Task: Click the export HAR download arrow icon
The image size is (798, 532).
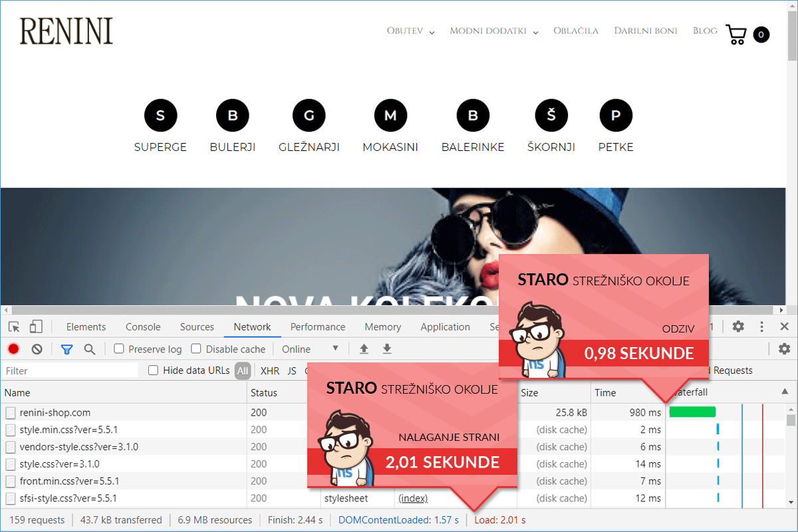Action: [387, 349]
